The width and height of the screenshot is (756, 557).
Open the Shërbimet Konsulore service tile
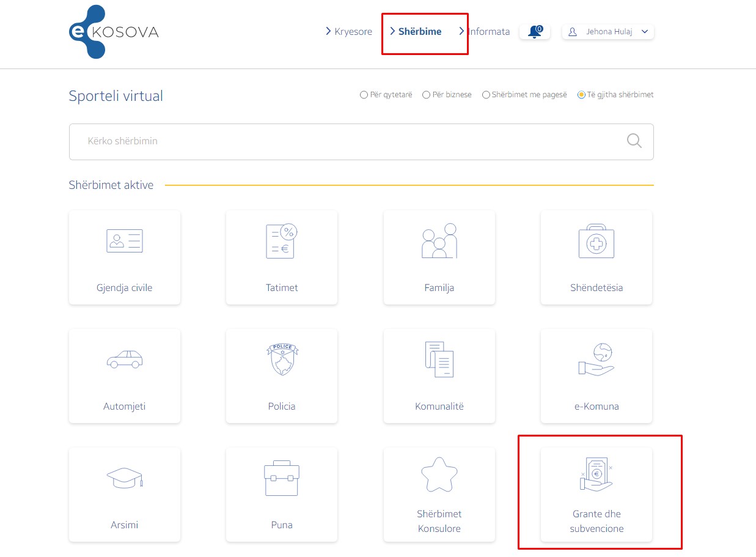(439, 494)
